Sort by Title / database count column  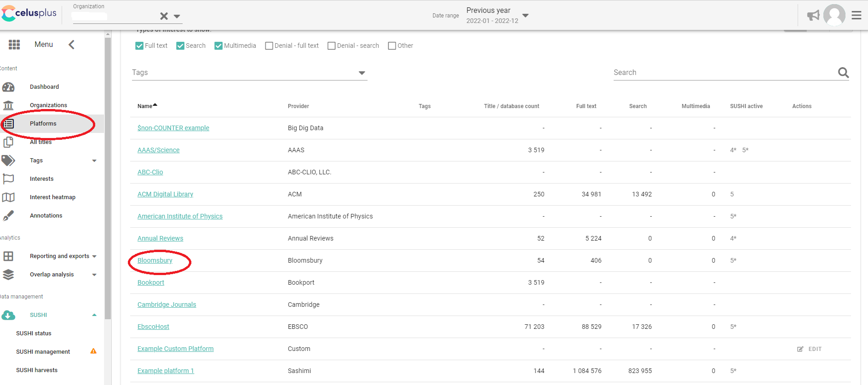point(511,106)
